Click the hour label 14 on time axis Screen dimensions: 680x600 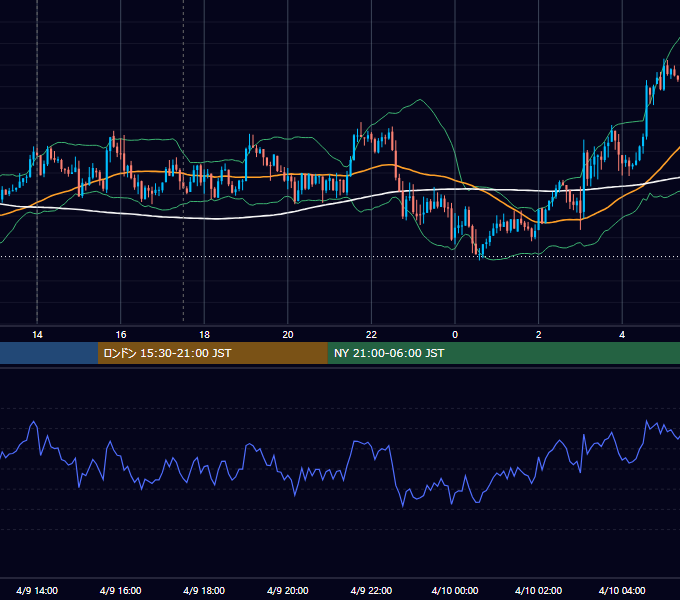click(x=37, y=335)
